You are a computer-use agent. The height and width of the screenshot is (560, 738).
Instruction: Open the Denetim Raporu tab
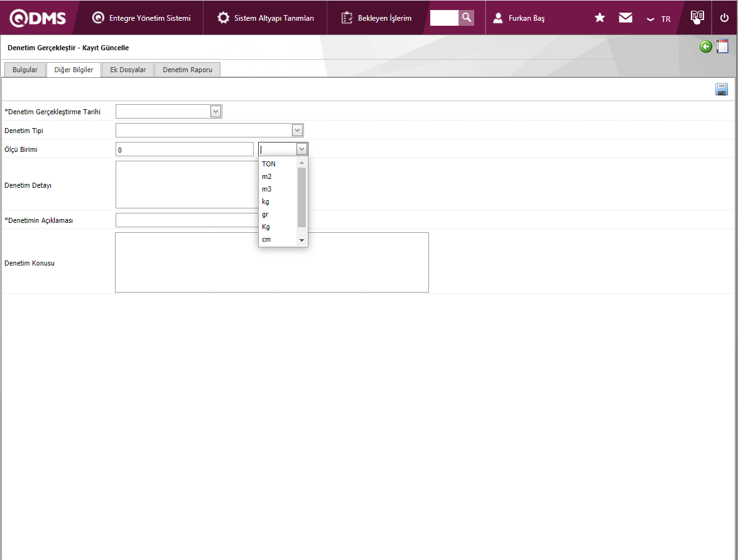(187, 70)
